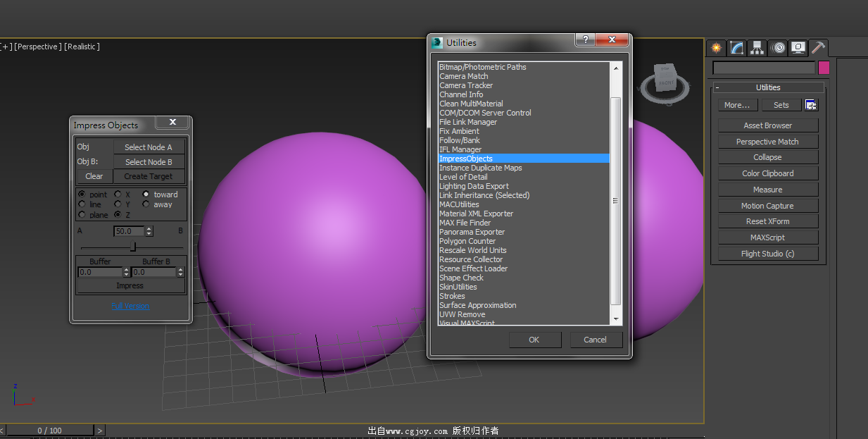Screen dimensions: 868x439
Task: Open the Perspective viewport label menu
Action: 38,47
